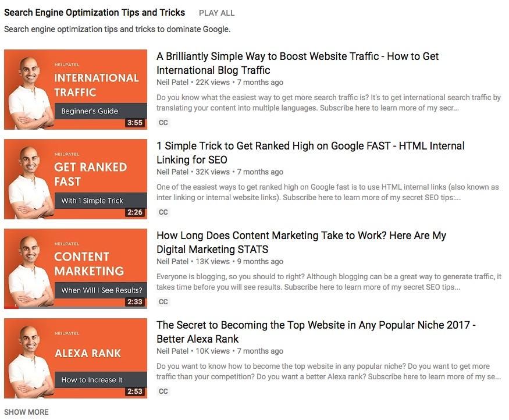Viewport: 509px width, 420px height.
Task: Click the CC badge under the Content Marketing video
Action: pyautogui.click(x=163, y=302)
